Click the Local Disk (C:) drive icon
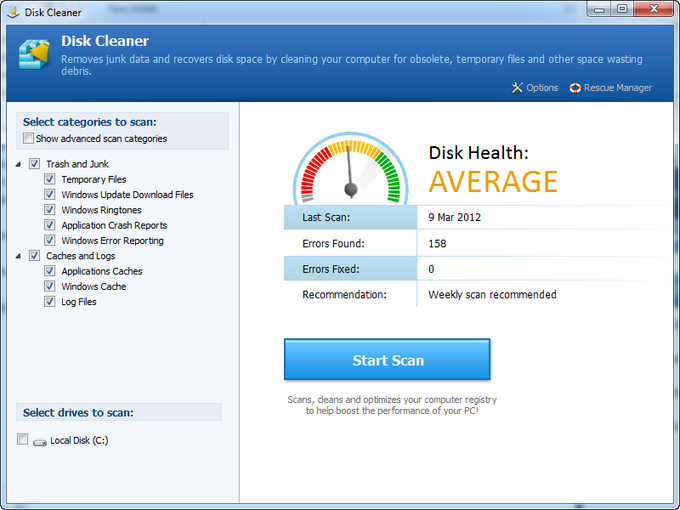Screen dimensions: 680x510 (39, 441)
